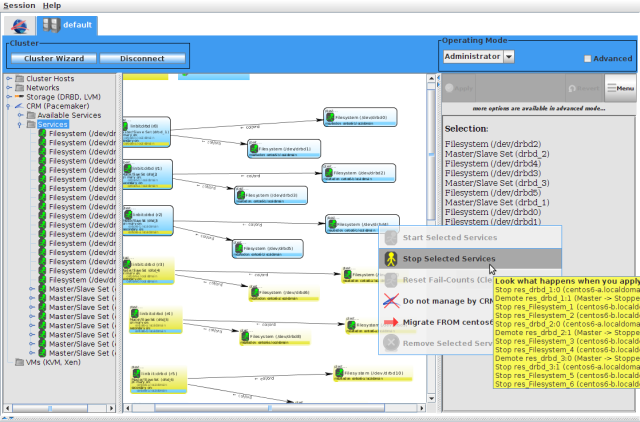The image size is (640, 422).
Task: Collapse the Services tree node
Action: click(18, 125)
